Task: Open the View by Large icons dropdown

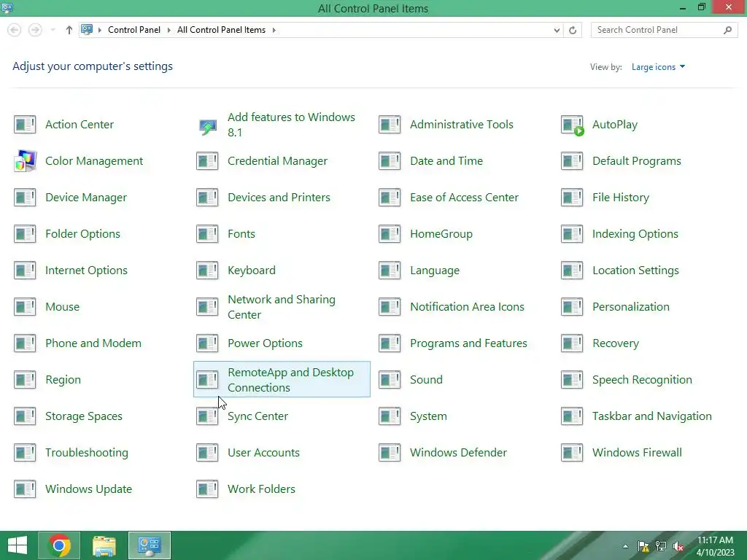Action: [659, 67]
